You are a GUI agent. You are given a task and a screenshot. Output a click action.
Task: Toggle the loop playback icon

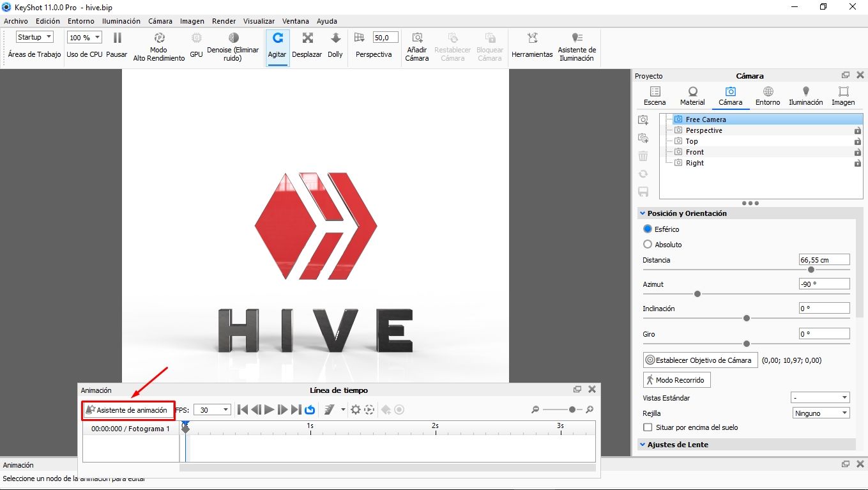point(310,410)
